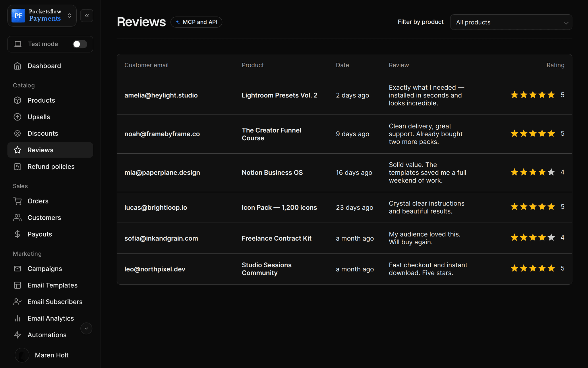Image resolution: width=588 pixels, height=368 pixels.
Task: Click the Automations lightning icon
Action: click(18, 335)
